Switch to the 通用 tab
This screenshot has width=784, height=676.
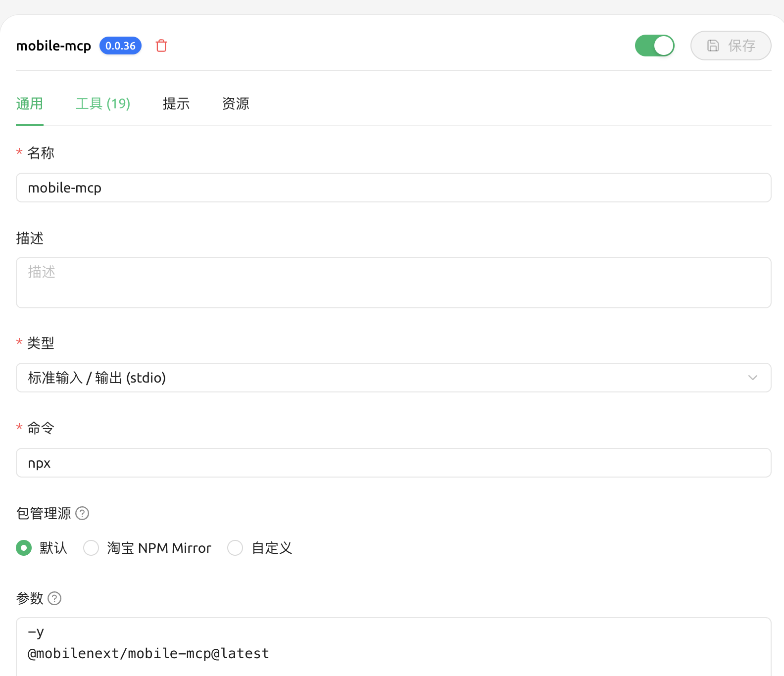(x=30, y=103)
